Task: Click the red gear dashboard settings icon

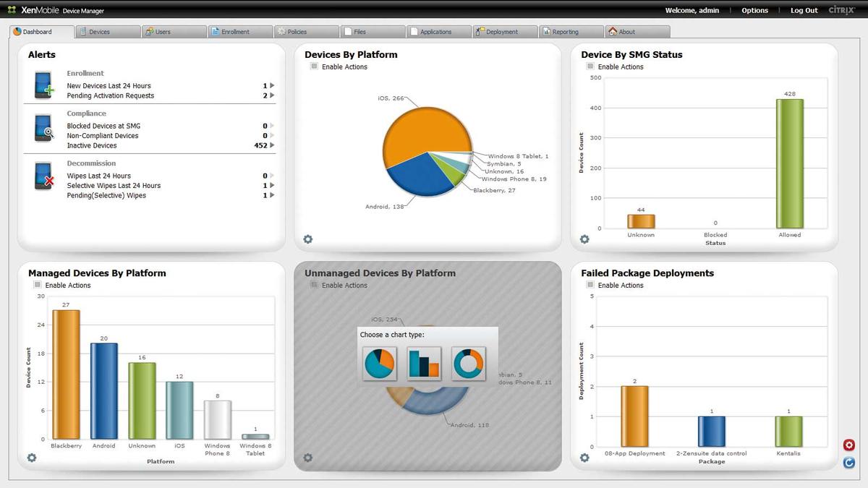Action: 849,445
